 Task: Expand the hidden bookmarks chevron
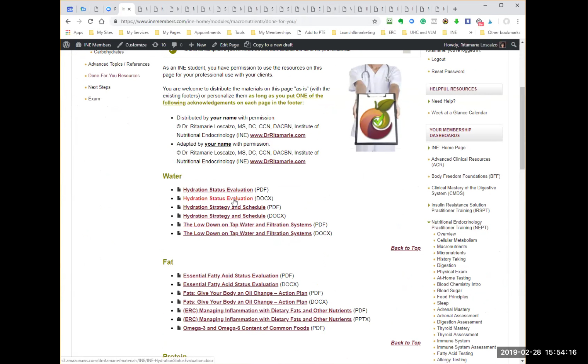pyautogui.click(x=470, y=32)
